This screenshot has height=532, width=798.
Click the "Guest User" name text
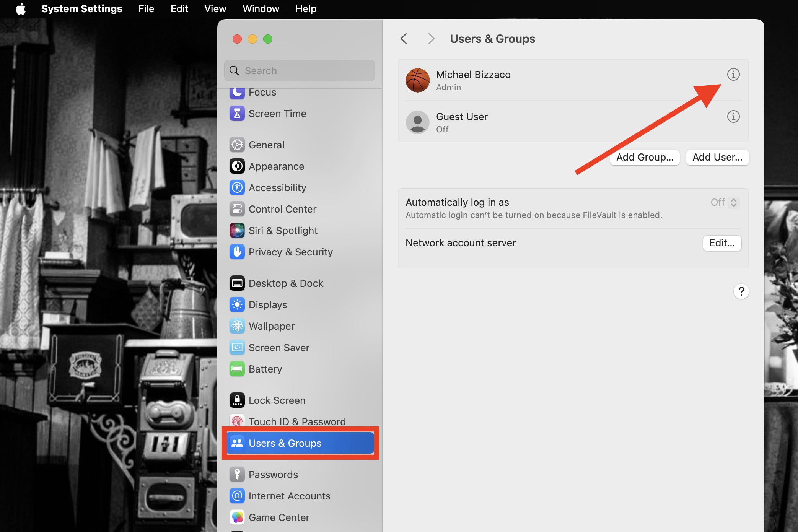tap(462, 117)
